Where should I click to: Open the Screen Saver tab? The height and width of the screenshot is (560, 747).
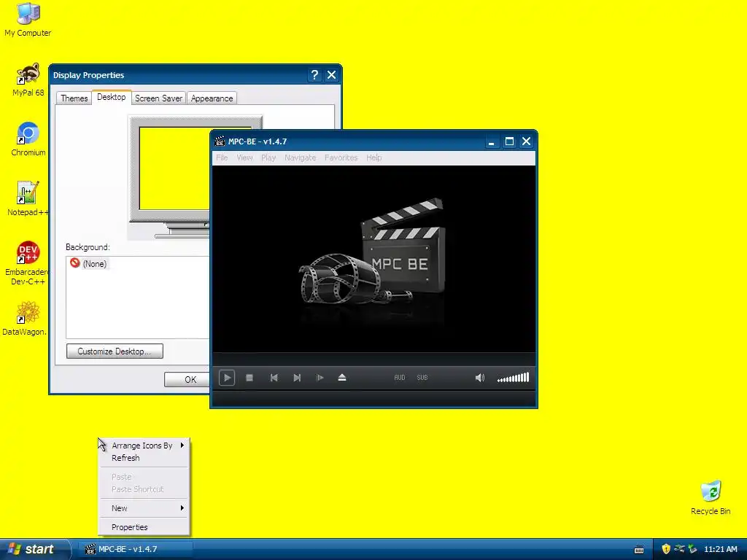tap(158, 98)
